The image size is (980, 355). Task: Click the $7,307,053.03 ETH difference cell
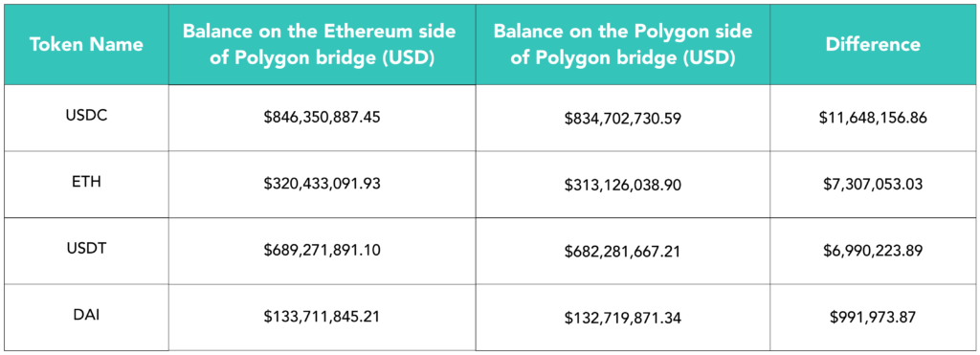(873, 185)
